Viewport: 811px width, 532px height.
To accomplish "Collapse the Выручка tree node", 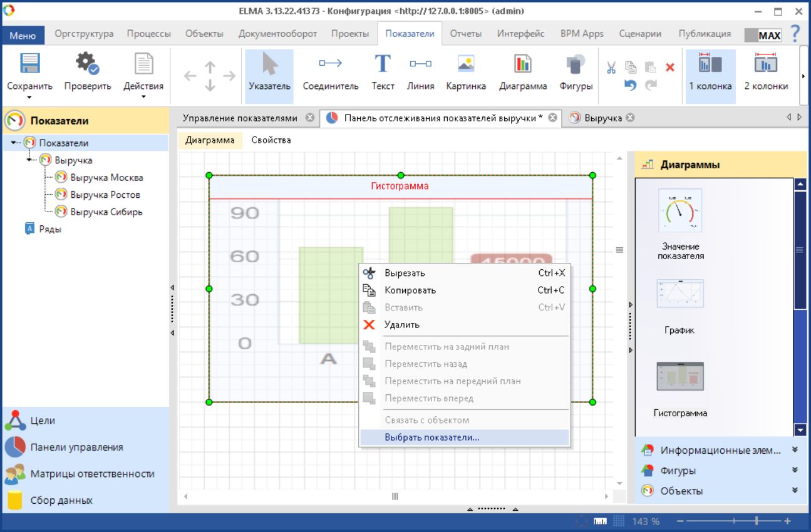I will 29,160.
